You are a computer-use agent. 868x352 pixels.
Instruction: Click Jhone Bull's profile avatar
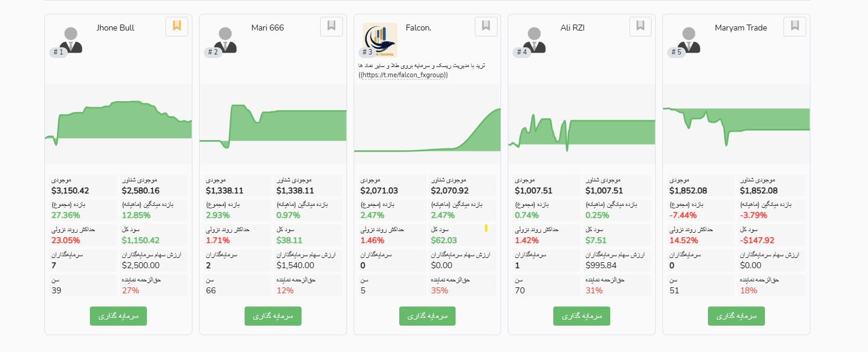click(71, 40)
